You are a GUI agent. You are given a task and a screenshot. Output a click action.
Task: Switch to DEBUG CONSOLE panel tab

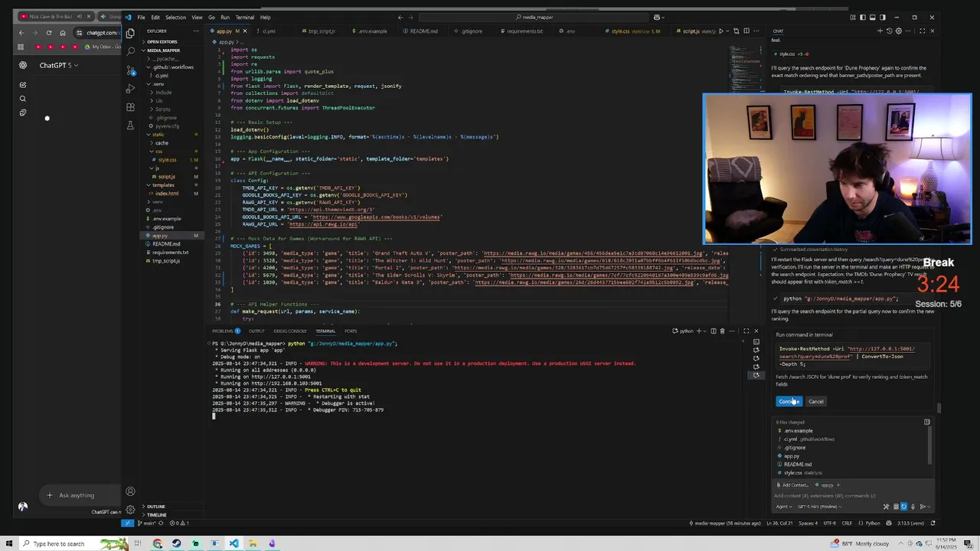click(x=290, y=331)
